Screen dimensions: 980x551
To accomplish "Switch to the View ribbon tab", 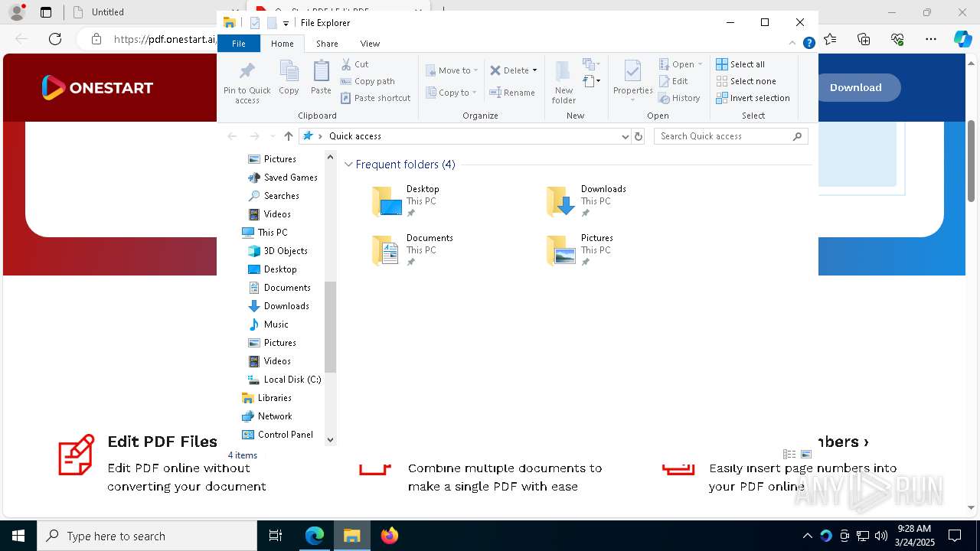I will 370,44.
